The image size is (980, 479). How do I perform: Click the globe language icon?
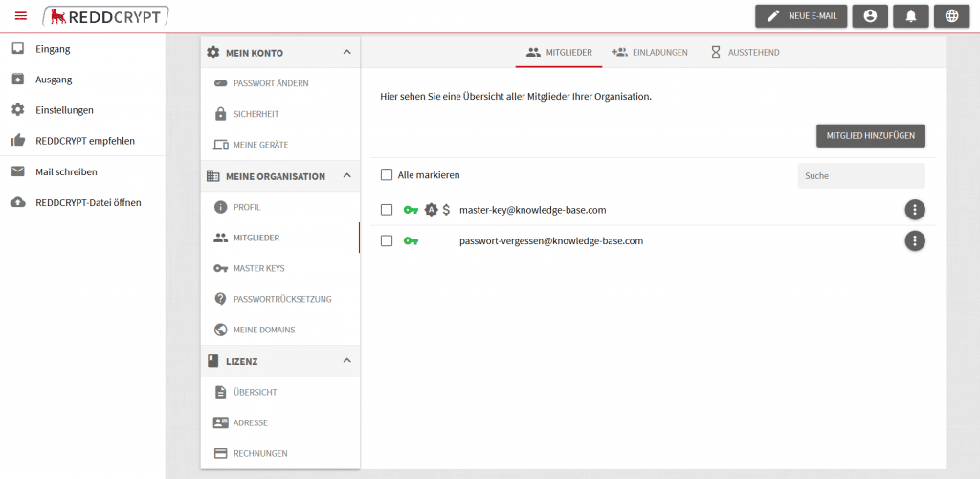pyautogui.click(x=950, y=16)
